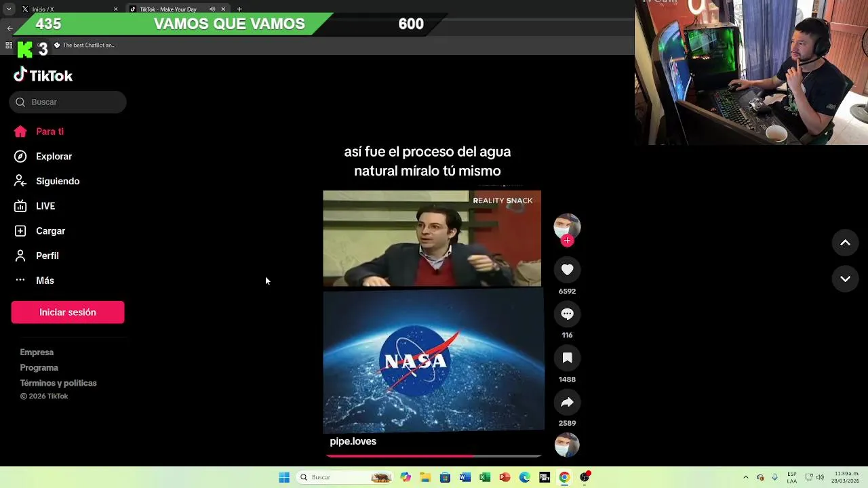
Task: Expand the Programa footer section
Action: pyautogui.click(x=39, y=368)
